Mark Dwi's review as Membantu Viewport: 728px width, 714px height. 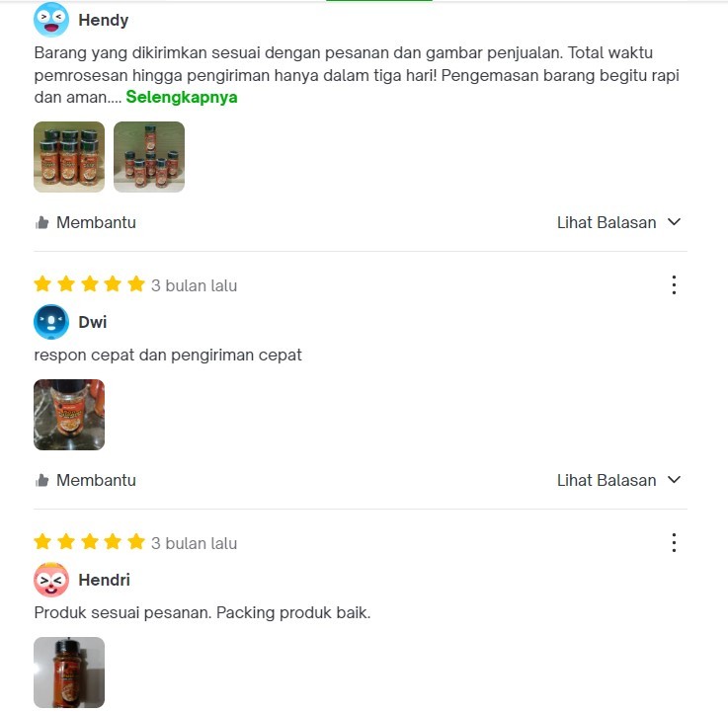(85, 480)
